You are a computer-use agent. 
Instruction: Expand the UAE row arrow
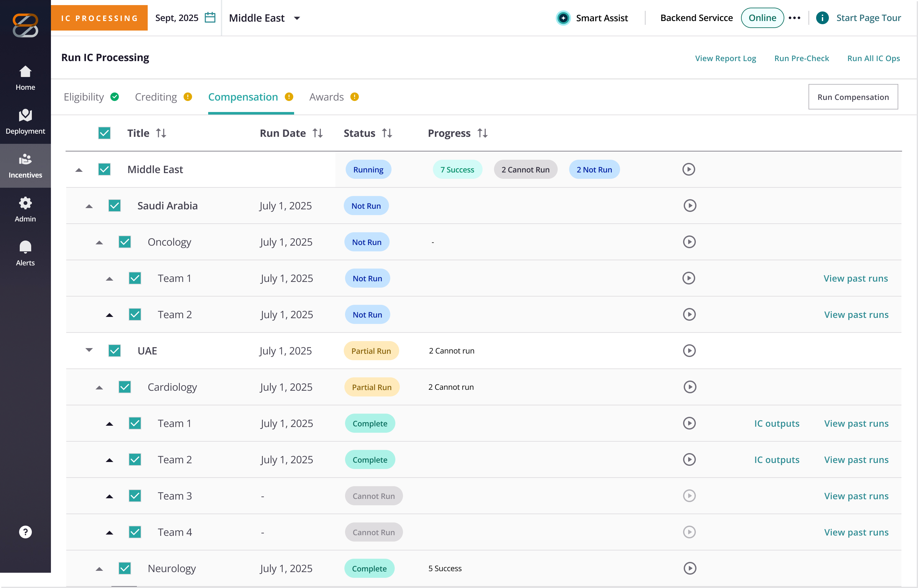[89, 350]
